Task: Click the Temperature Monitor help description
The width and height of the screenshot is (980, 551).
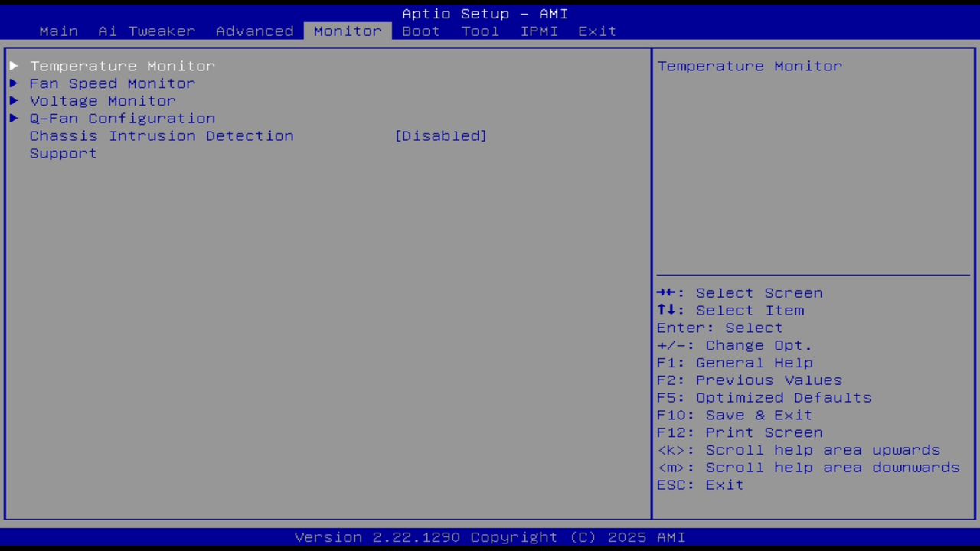Action: [x=749, y=66]
